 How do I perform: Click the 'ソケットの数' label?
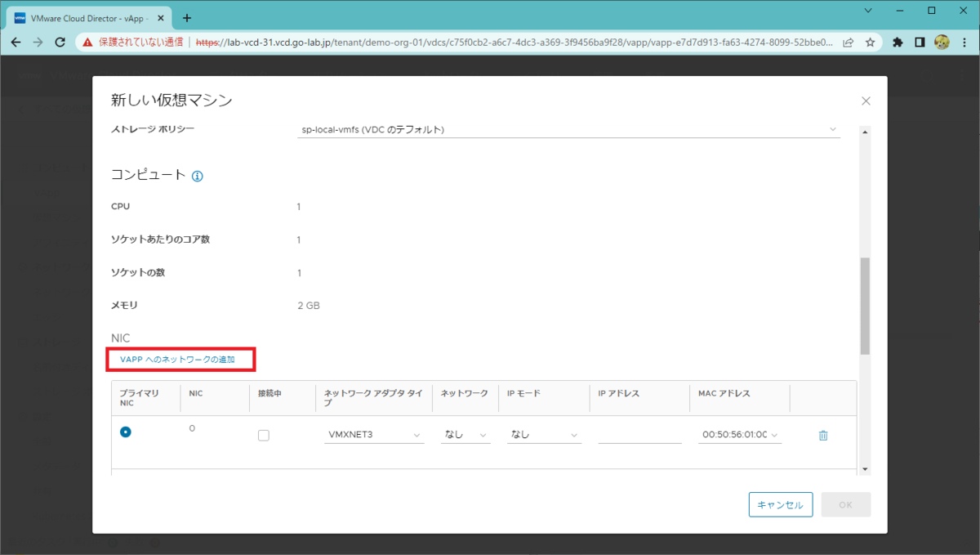coord(138,272)
